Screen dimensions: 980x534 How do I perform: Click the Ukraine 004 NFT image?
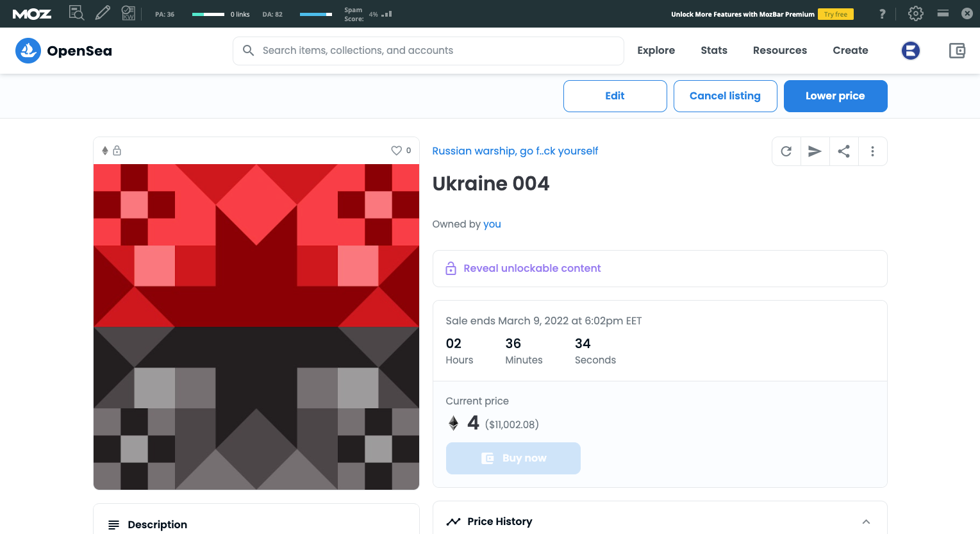tap(256, 327)
